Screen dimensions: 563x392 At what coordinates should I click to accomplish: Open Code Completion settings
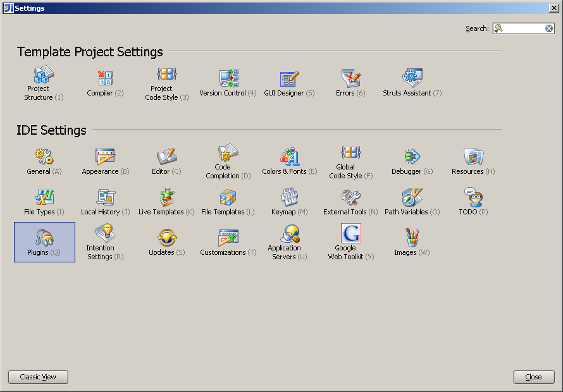pyautogui.click(x=228, y=161)
